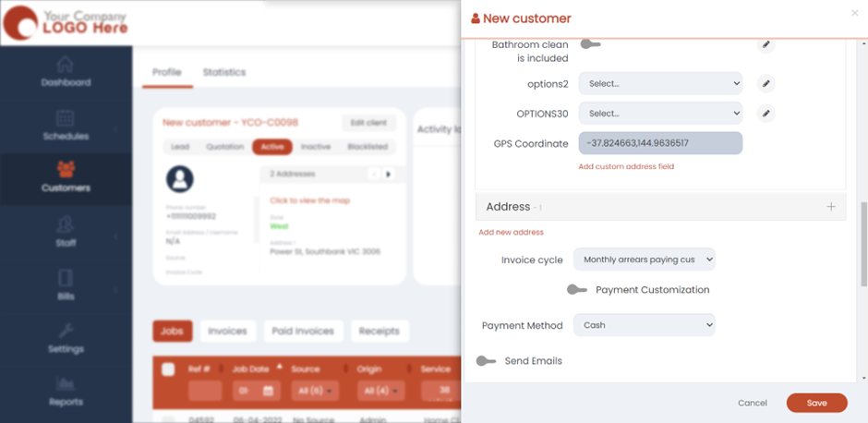The image size is (868, 423).
Task: Click the Save button
Action: pyautogui.click(x=816, y=403)
